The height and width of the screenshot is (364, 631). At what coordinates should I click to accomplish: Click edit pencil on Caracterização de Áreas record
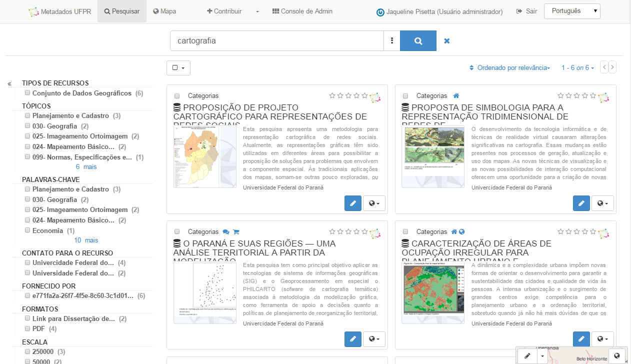(581, 339)
